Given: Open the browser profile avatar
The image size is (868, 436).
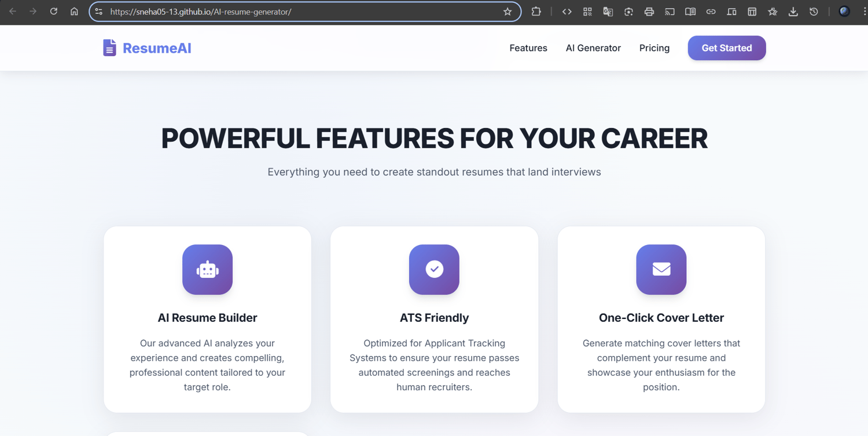Looking at the screenshot, I should point(844,12).
